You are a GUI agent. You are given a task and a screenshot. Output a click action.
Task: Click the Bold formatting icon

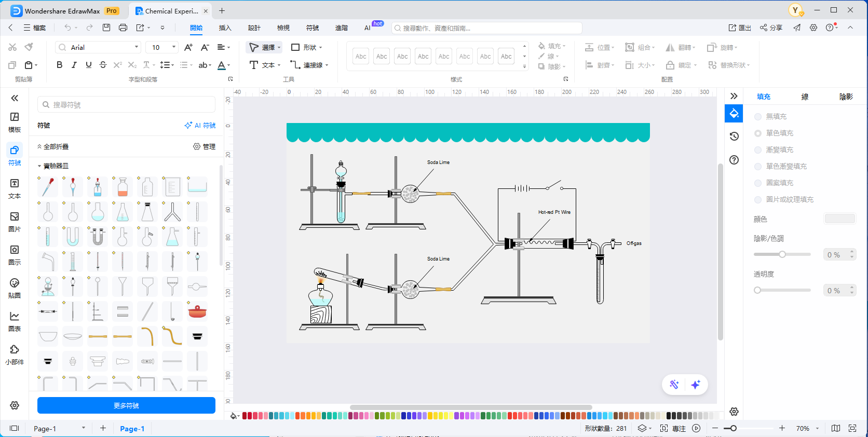pos(60,65)
